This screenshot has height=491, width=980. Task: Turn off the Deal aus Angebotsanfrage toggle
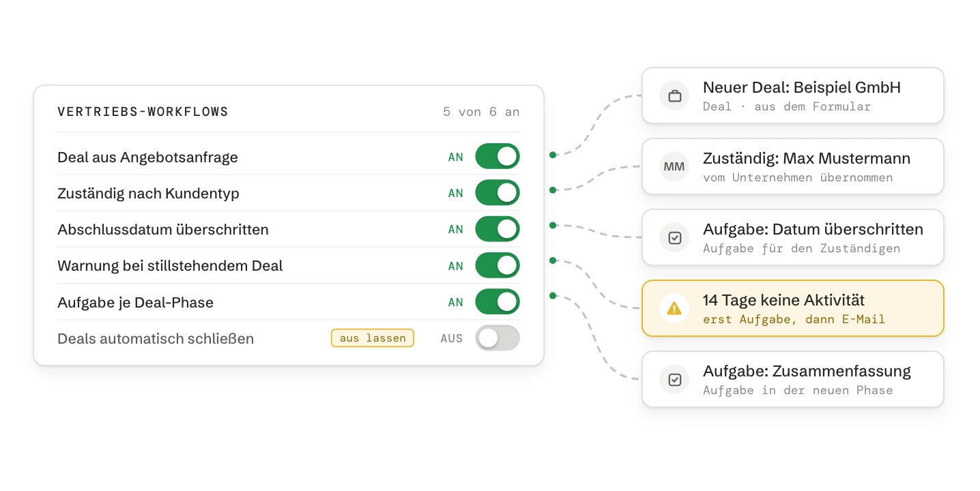(x=498, y=156)
